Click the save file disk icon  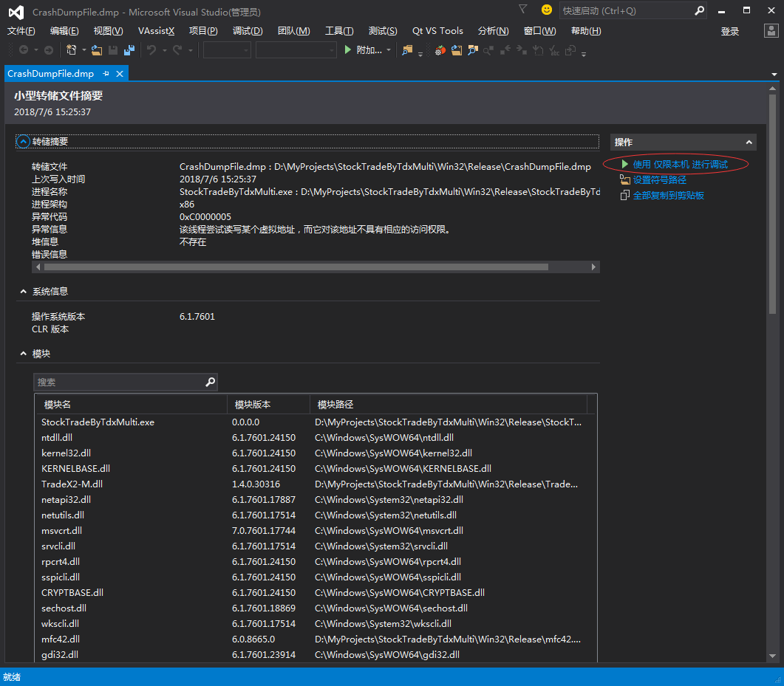[x=113, y=50]
